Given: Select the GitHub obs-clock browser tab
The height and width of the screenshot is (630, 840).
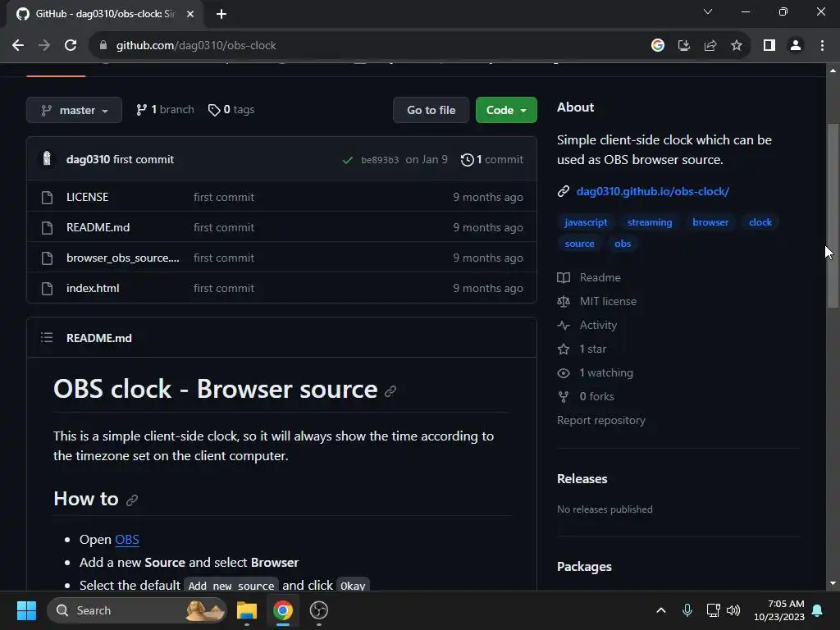Looking at the screenshot, I should coord(105,14).
